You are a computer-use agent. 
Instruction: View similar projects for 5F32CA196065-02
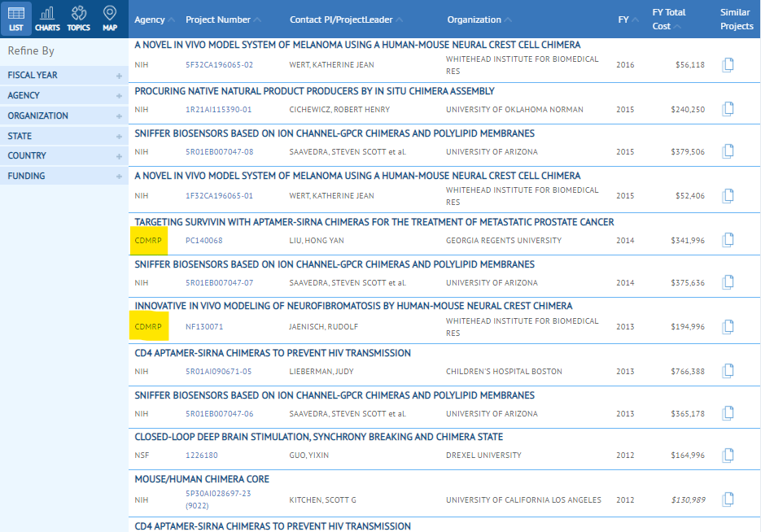(728, 64)
